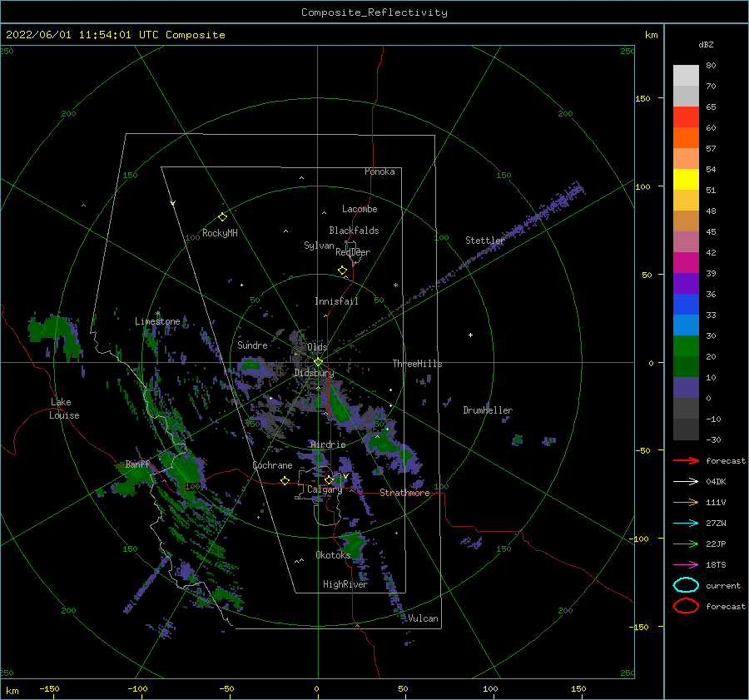
Task: Click the yellow radar-site diamond at map center
Action: coord(318,362)
